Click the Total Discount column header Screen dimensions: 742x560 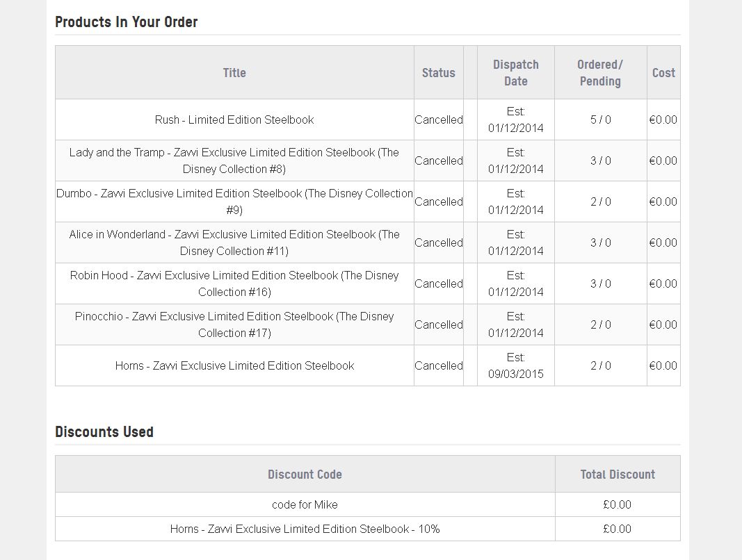point(618,475)
